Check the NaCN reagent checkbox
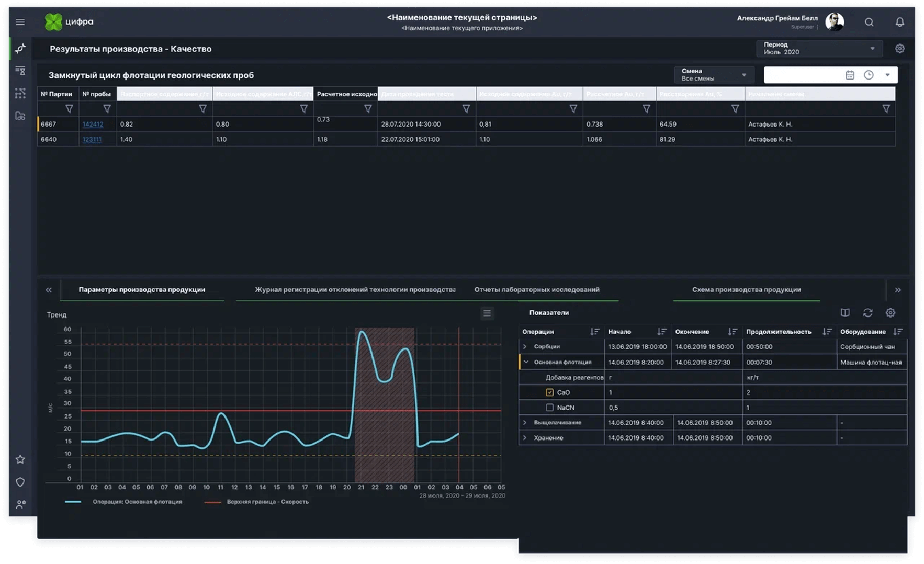Screen dimensions: 924x564 (x=549, y=408)
